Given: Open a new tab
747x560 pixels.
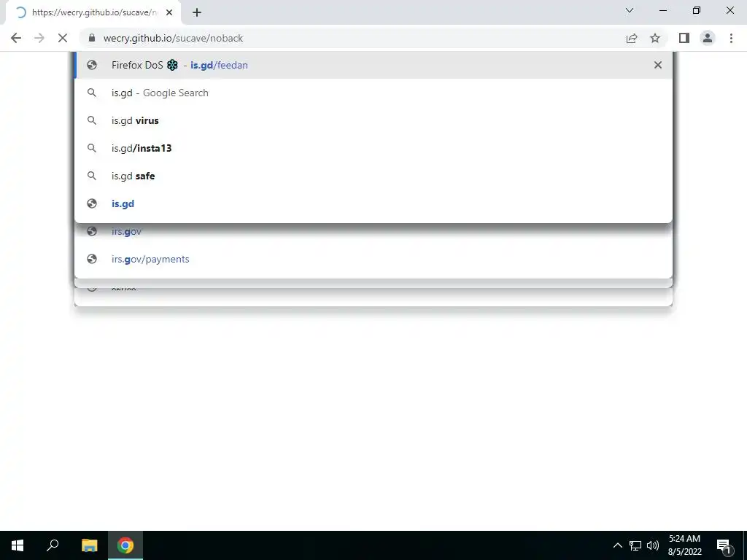Looking at the screenshot, I should pos(197,12).
